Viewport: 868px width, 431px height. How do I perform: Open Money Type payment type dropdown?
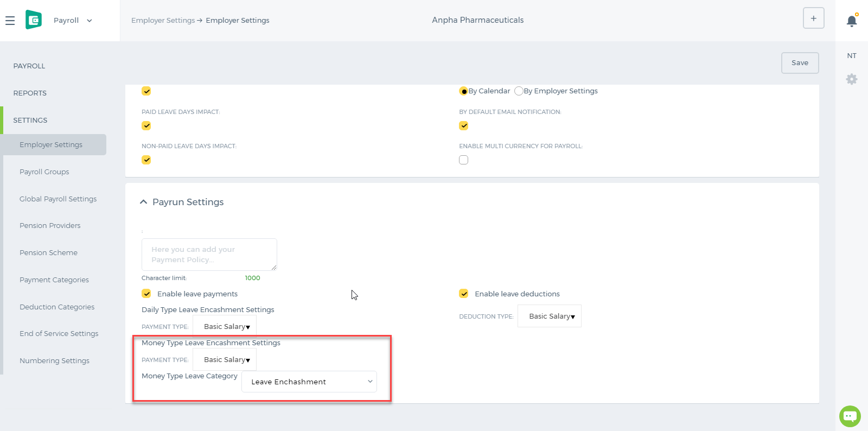click(x=225, y=360)
